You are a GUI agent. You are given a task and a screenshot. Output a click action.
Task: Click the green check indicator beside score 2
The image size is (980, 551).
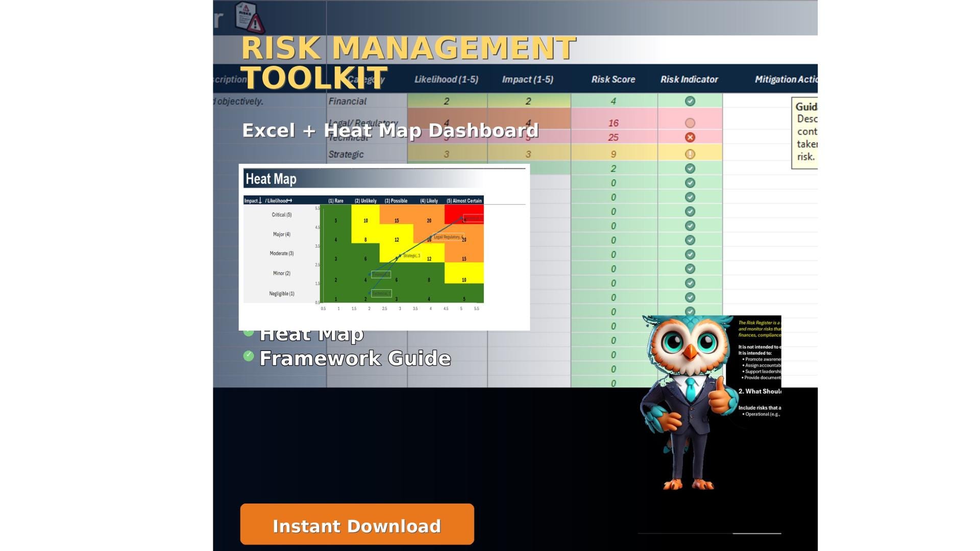coord(690,168)
